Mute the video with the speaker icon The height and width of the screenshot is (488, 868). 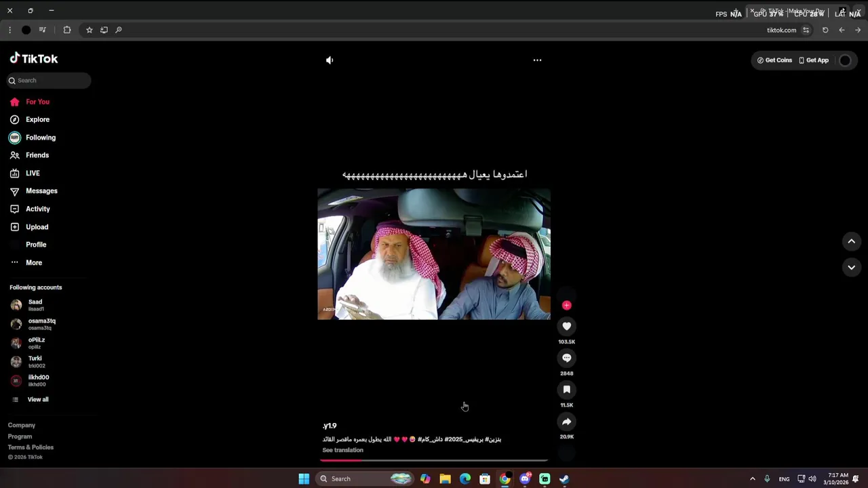[330, 60]
